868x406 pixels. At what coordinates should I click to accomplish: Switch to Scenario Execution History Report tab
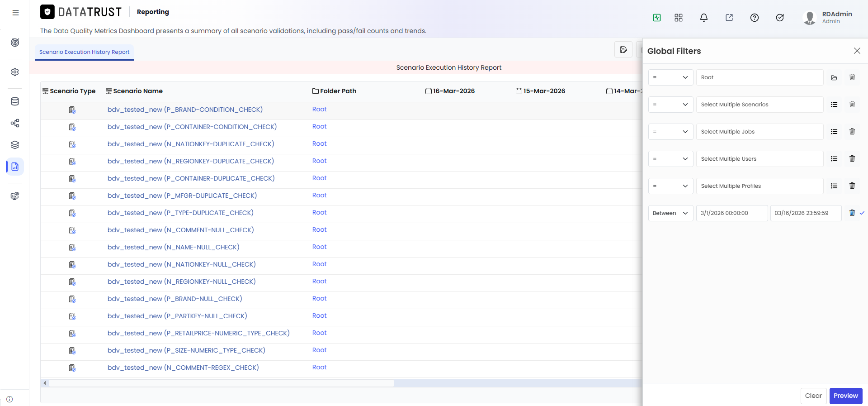(x=84, y=52)
